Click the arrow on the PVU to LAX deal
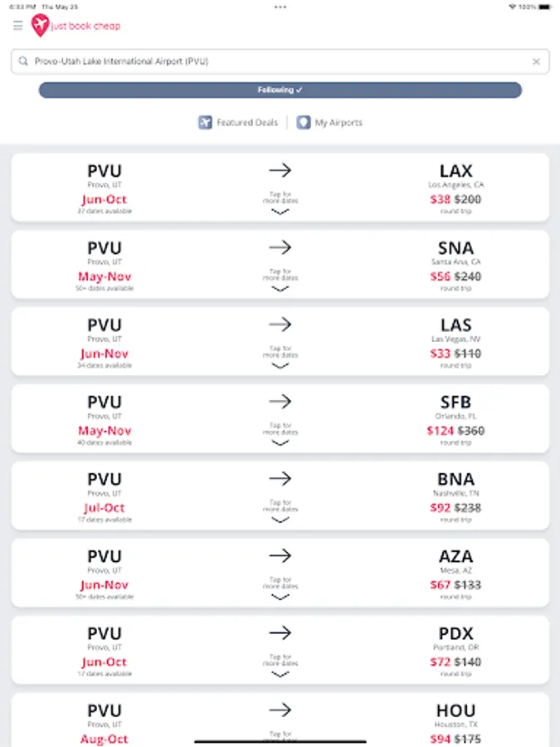 click(x=280, y=170)
